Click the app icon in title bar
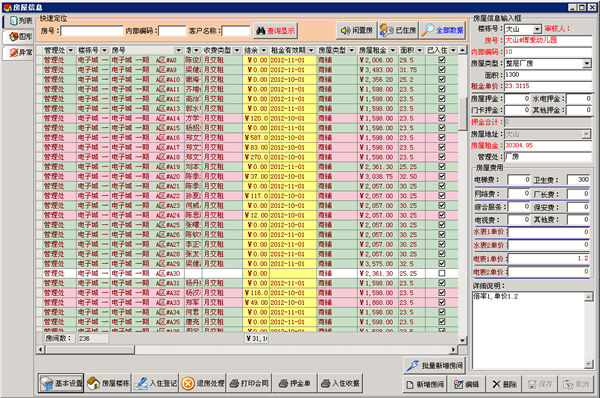 (x=7, y=7)
